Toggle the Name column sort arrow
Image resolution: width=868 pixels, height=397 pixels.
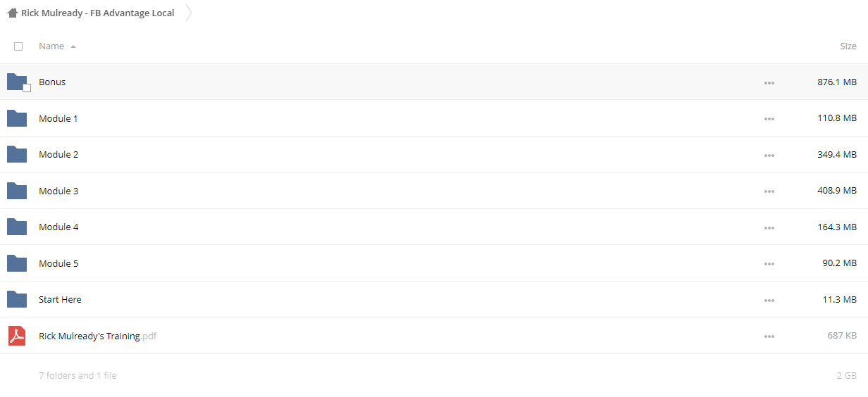[73, 46]
